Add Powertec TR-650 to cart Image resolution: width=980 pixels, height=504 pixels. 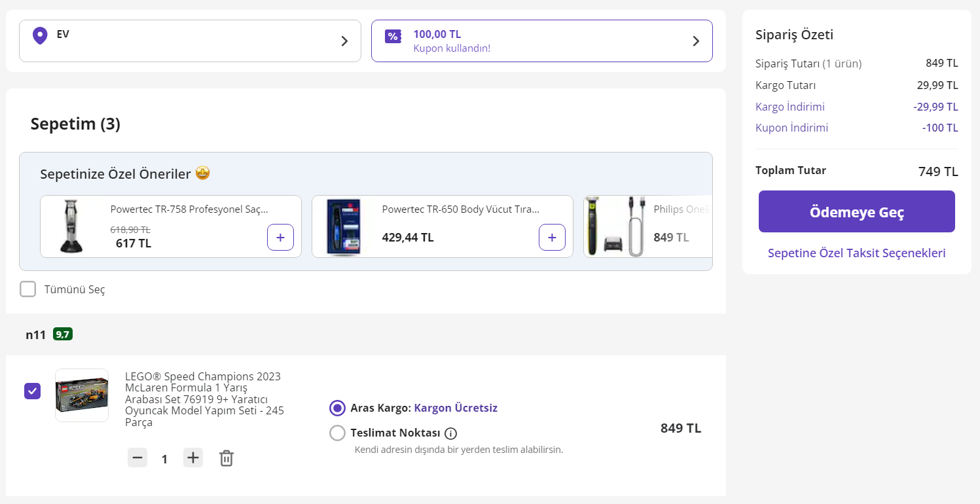(552, 237)
